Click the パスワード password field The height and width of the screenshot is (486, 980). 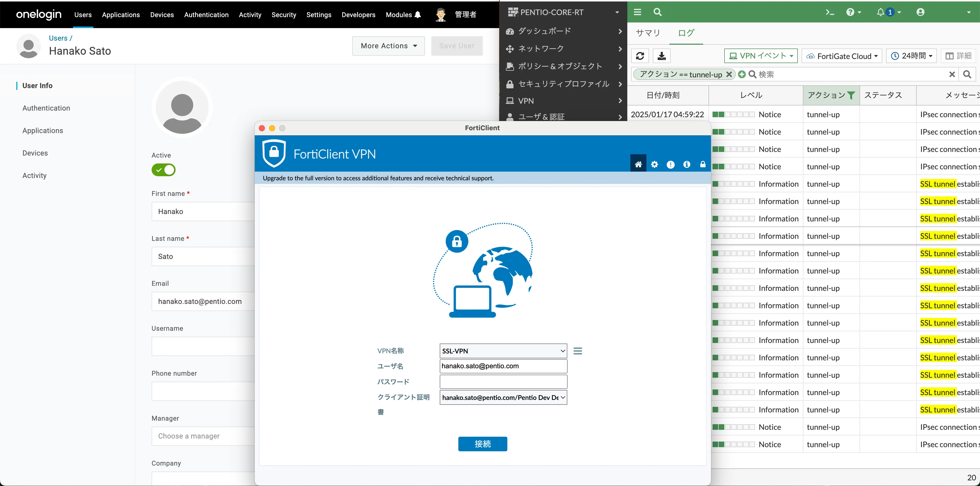coord(503,382)
